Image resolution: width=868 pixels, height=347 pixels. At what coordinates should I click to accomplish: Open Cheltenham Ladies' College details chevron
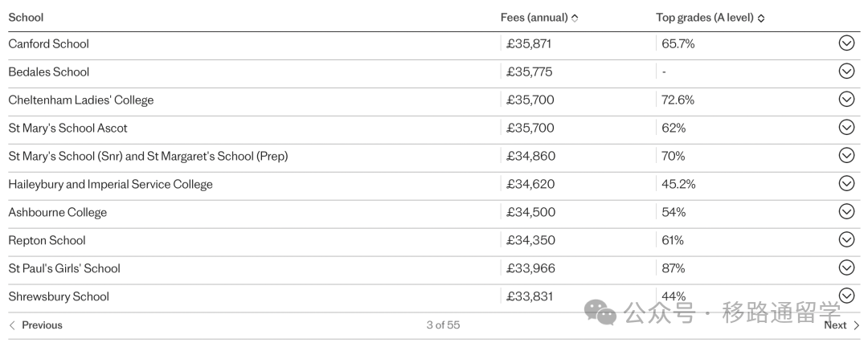[846, 99]
